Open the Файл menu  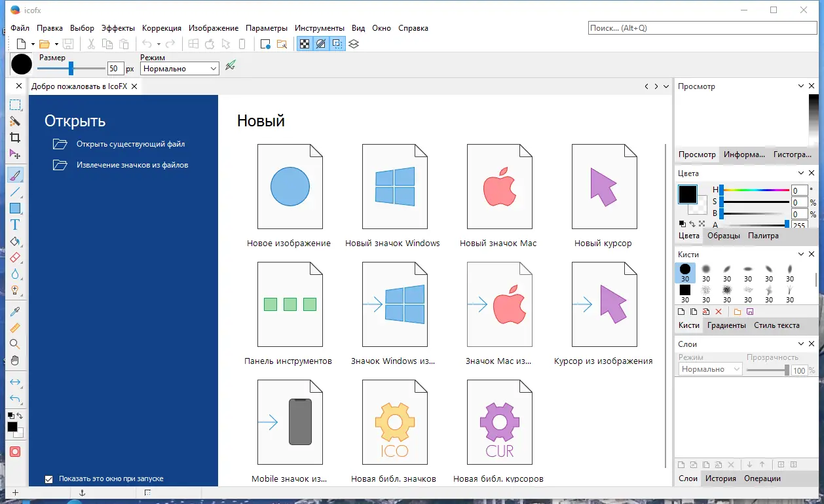(x=20, y=28)
